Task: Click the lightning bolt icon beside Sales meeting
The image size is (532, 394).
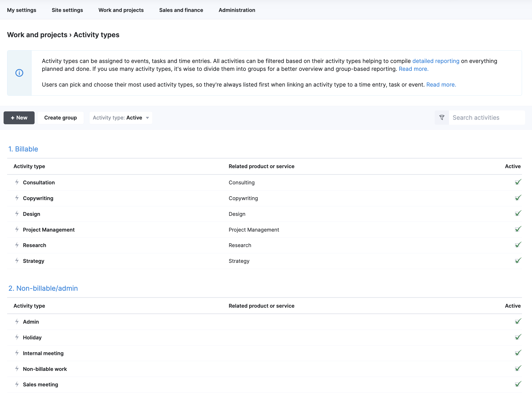Action: click(17, 384)
